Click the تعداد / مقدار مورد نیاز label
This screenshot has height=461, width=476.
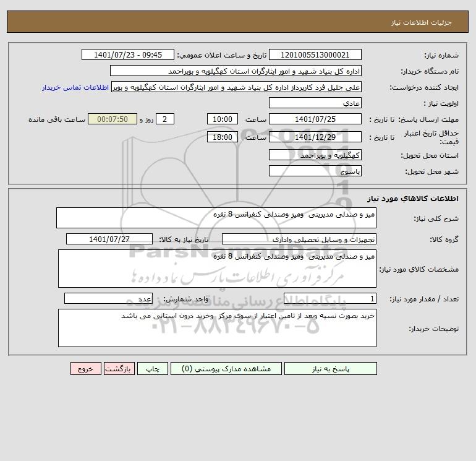click(424, 299)
